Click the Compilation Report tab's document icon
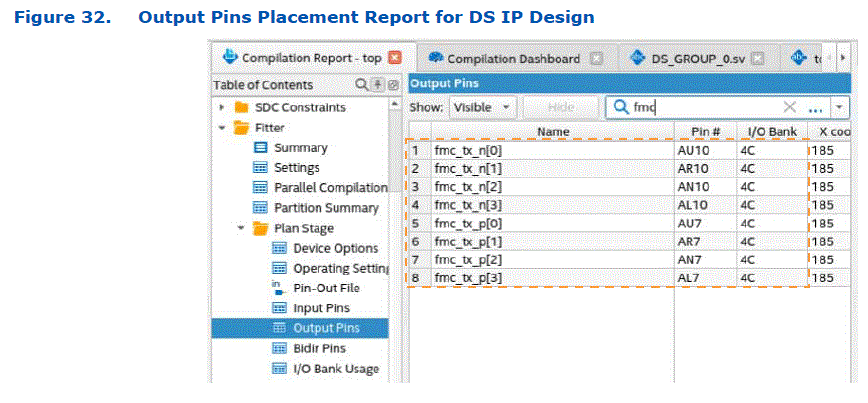868x403 pixels. [230, 57]
